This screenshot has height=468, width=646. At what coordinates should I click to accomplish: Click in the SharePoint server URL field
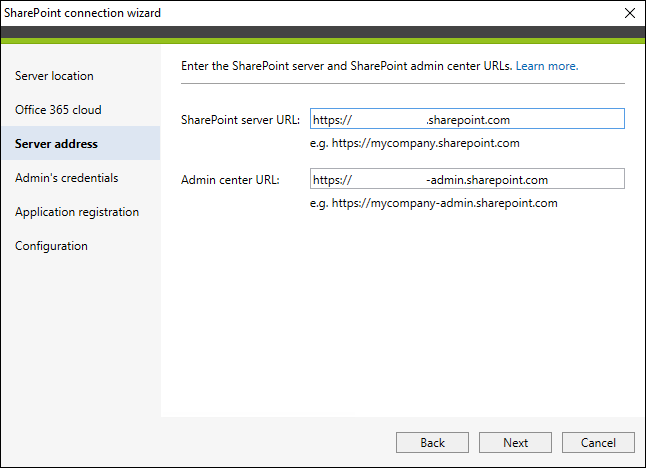click(x=467, y=119)
